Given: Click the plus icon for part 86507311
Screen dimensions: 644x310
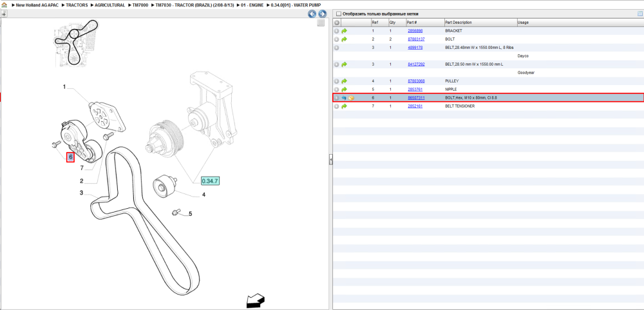Looking at the screenshot, I should (x=336, y=98).
